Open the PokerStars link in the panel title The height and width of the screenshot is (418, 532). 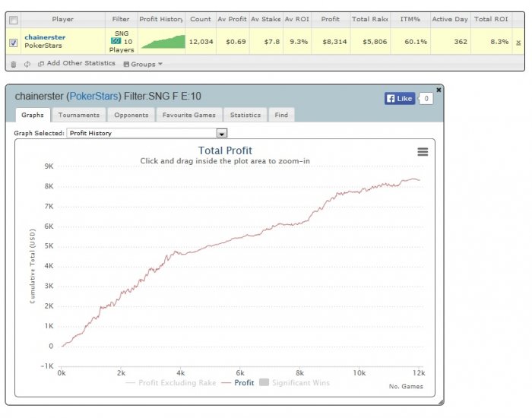coord(93,97)
